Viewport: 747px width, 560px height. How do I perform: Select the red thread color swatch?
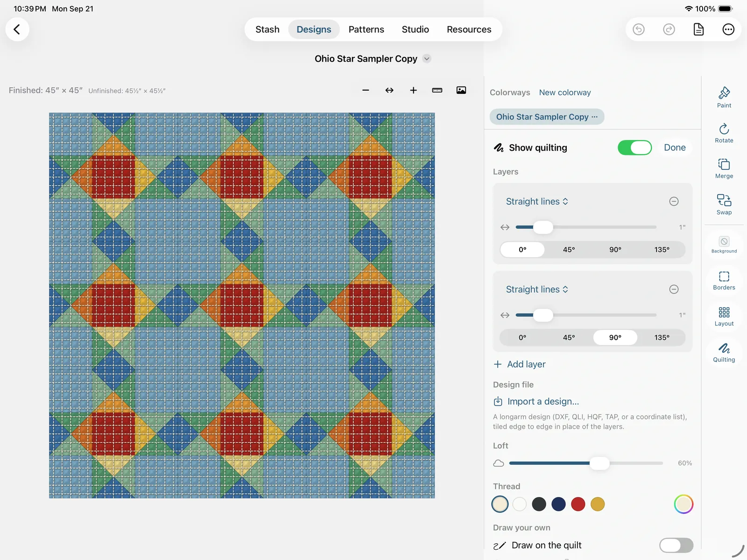(x=578, y=504)
